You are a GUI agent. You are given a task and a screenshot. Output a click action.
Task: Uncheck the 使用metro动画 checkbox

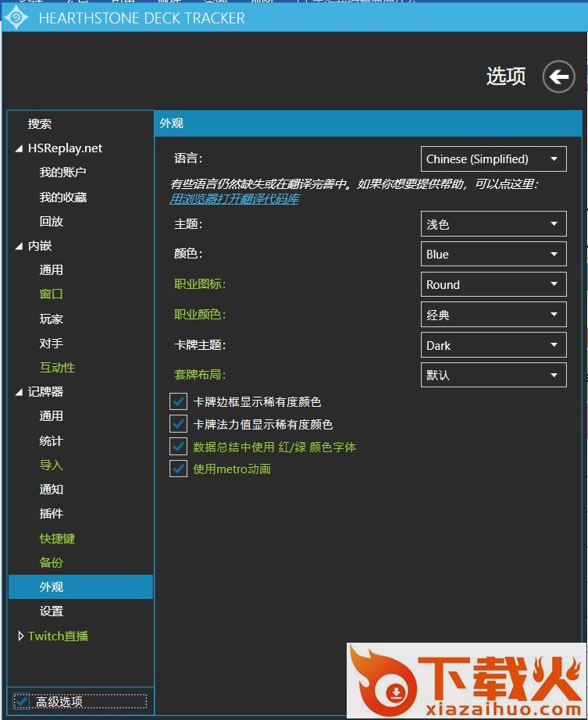[x=178, y=469]
